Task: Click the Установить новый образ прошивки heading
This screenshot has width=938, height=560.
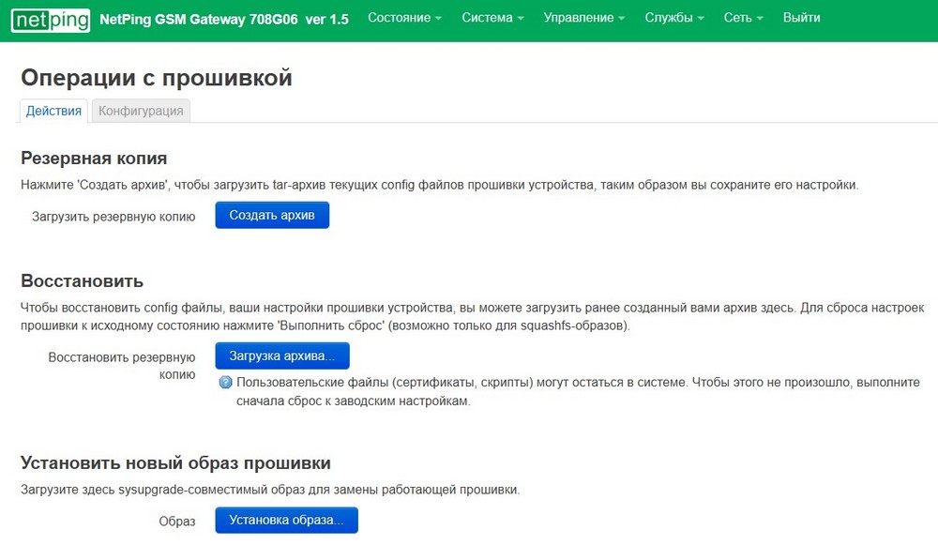Action: (175, 463)
